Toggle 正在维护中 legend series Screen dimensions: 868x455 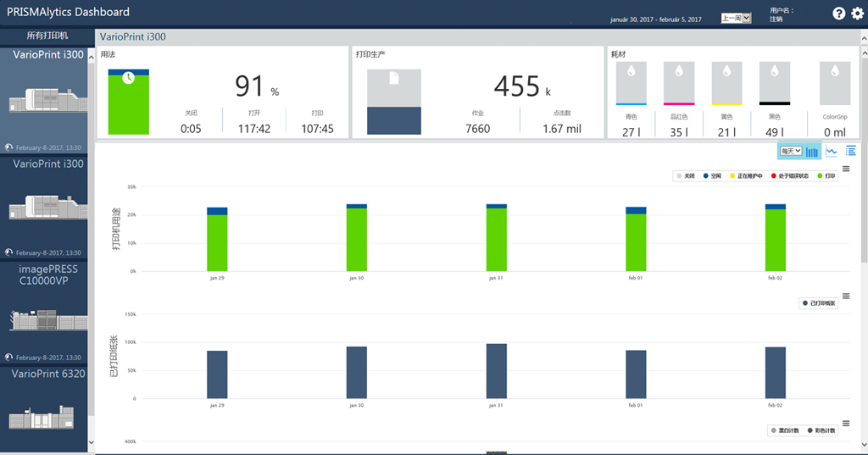(x=746, y=176)
